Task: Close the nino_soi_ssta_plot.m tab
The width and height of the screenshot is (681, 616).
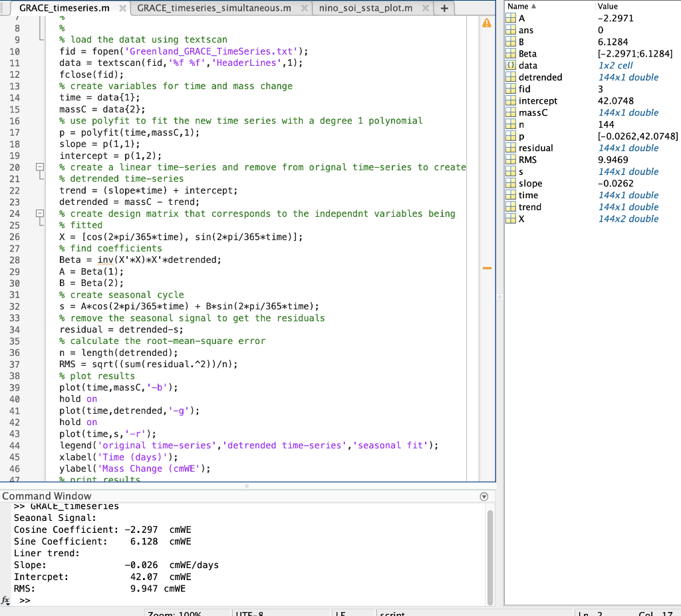Action: [x=426, y=9]
